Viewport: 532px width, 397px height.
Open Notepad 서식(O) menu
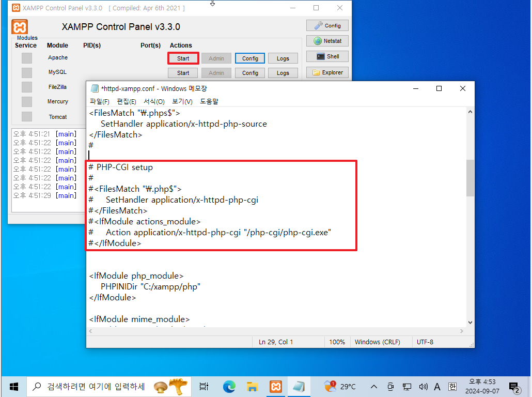pyautogui.click(x=154, y=101)
